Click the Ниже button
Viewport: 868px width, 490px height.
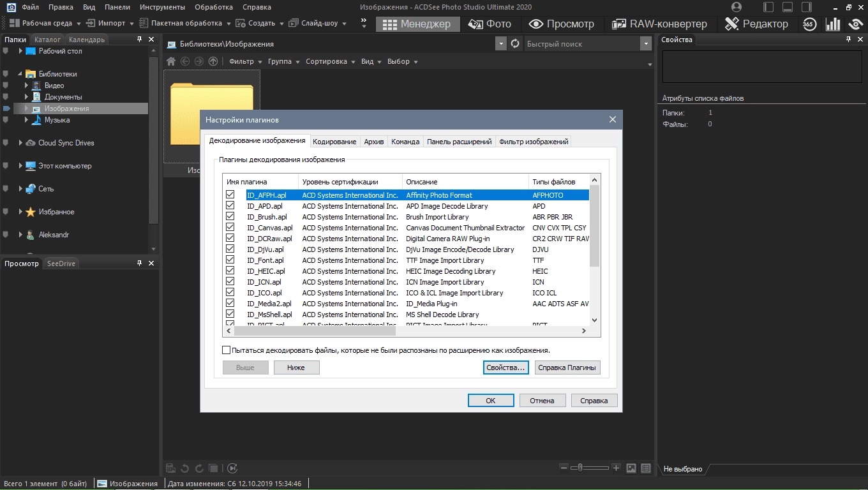pyautogui.click(x=296, y=367)
